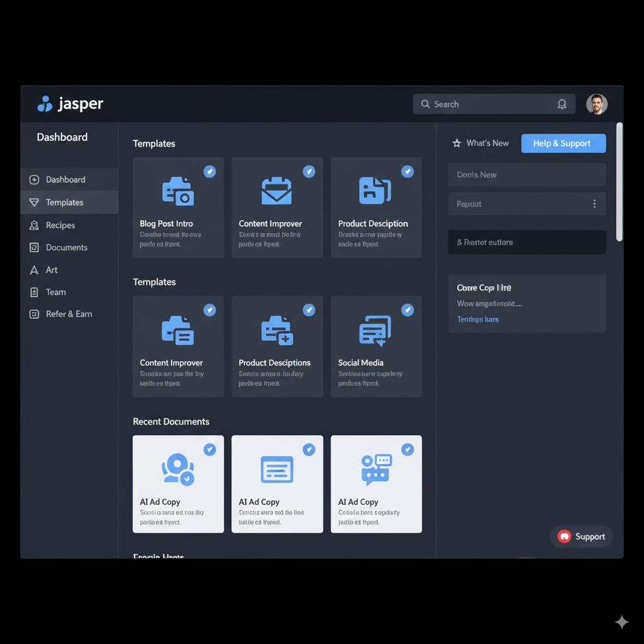Uncheck the Social Media card checkmark
This screenshot has width=644, height=644.
[x=408, y=309]
